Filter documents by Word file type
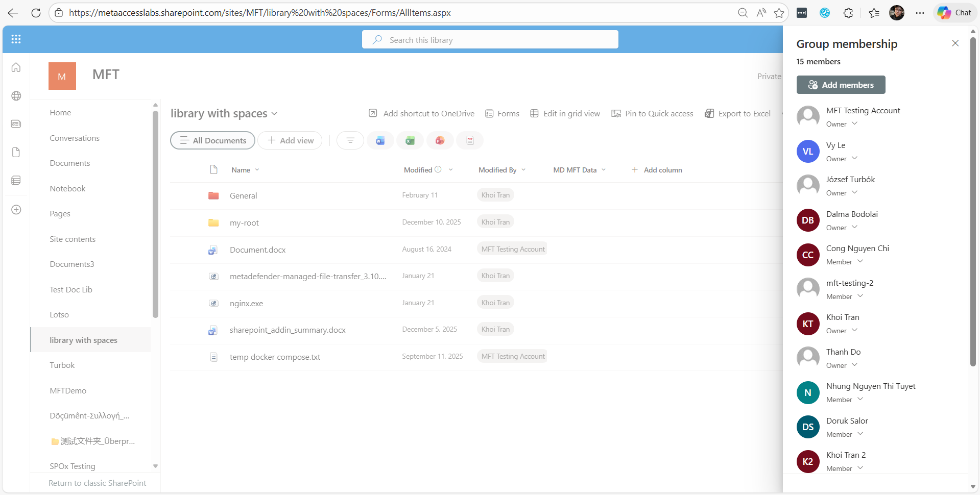Image resolution: width=980 pixels, height=495 pixels. (380, 140)
